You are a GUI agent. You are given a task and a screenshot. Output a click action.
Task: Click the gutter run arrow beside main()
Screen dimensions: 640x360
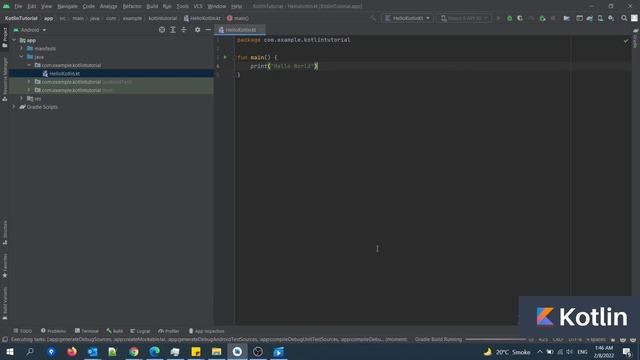[225, 57]
